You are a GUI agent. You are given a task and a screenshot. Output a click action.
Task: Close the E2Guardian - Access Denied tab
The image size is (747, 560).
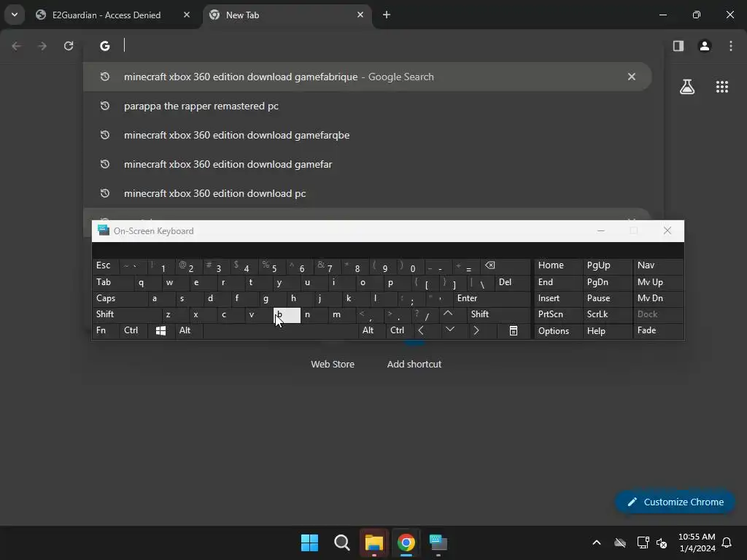[187, 15]
